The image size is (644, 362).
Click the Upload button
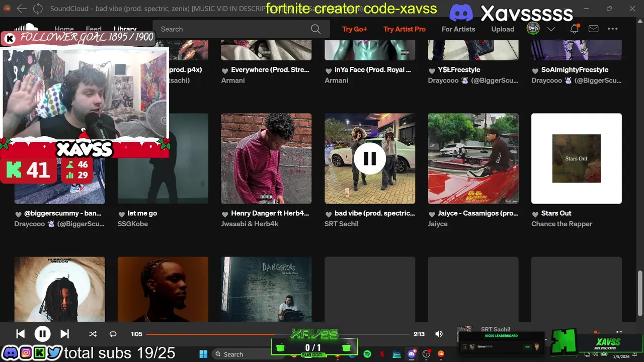503,29
